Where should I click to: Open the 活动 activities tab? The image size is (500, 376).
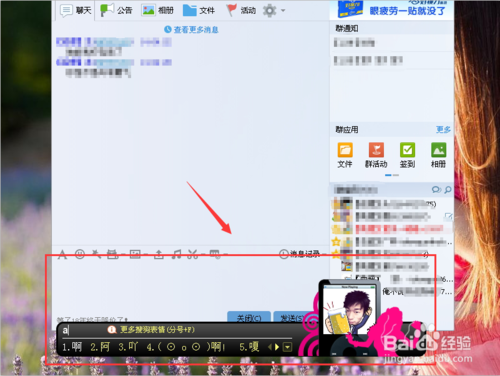point(241,10)
